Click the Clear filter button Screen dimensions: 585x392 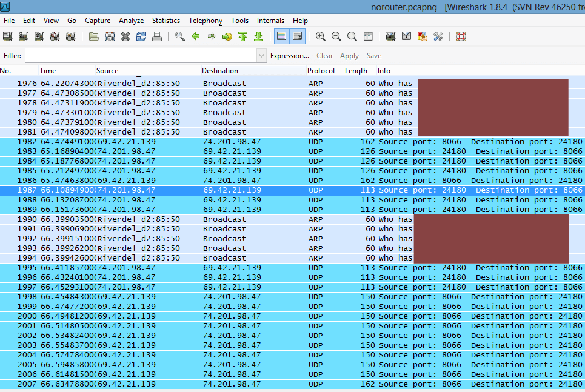pyautogui.click(x=324, y=56)
